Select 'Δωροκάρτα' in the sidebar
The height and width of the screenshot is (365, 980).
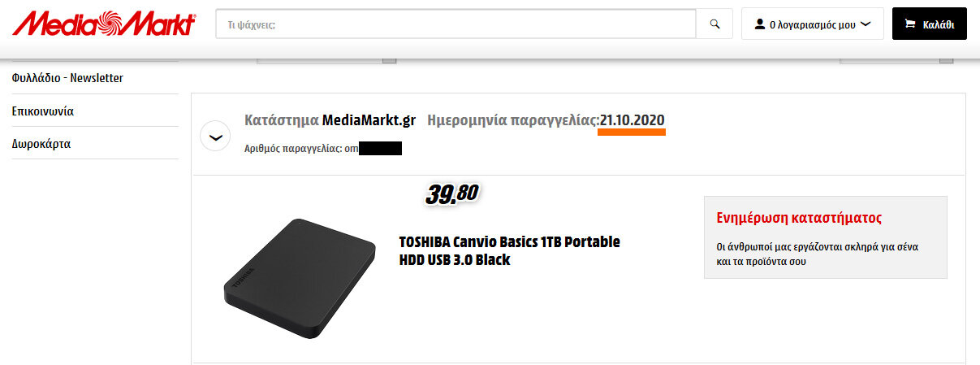pyautogui.click(x=41, y=144)
